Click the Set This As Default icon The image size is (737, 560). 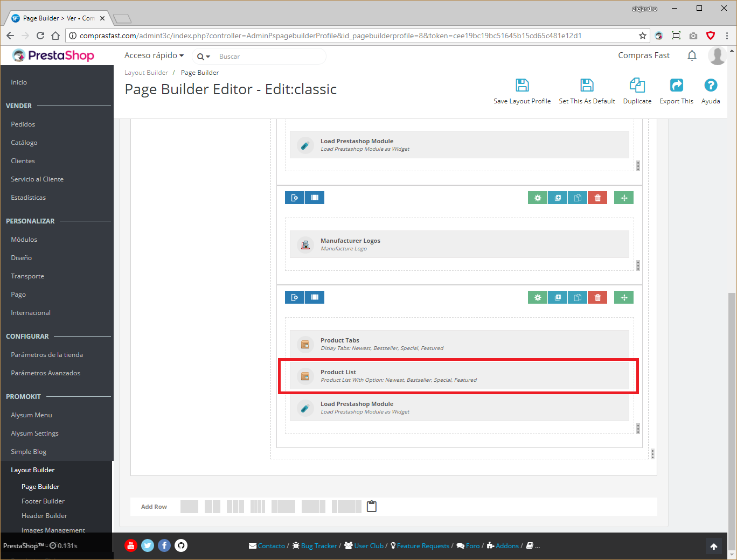coord(587,85)
